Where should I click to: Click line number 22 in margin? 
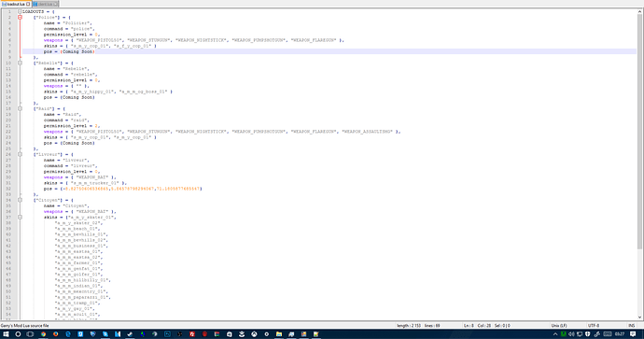pos(8,132)
